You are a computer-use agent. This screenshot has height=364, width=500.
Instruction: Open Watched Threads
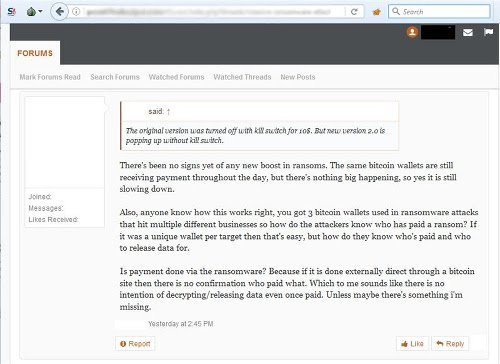pyautogui.click(x=242, y=77)
